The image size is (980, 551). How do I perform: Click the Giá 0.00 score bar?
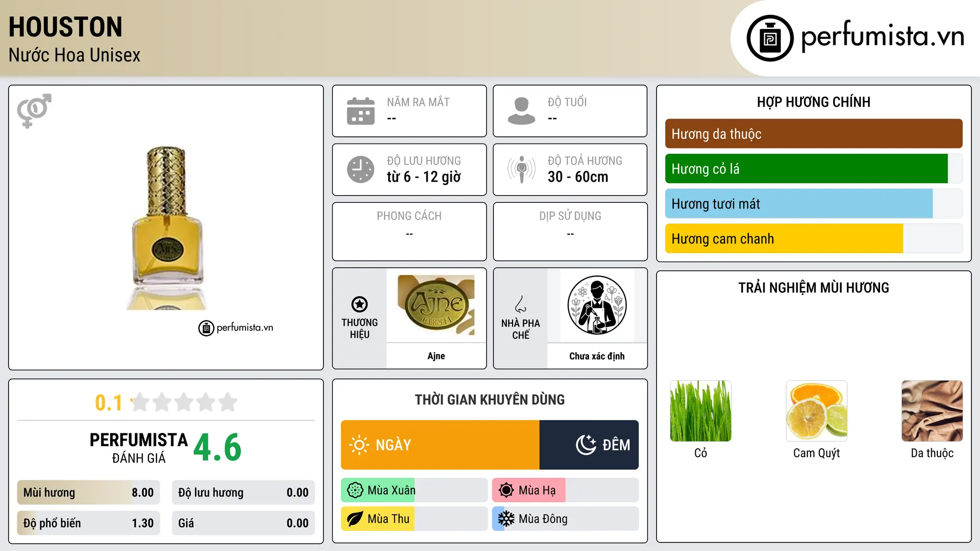pyautogui.click(x=243, y=523)
